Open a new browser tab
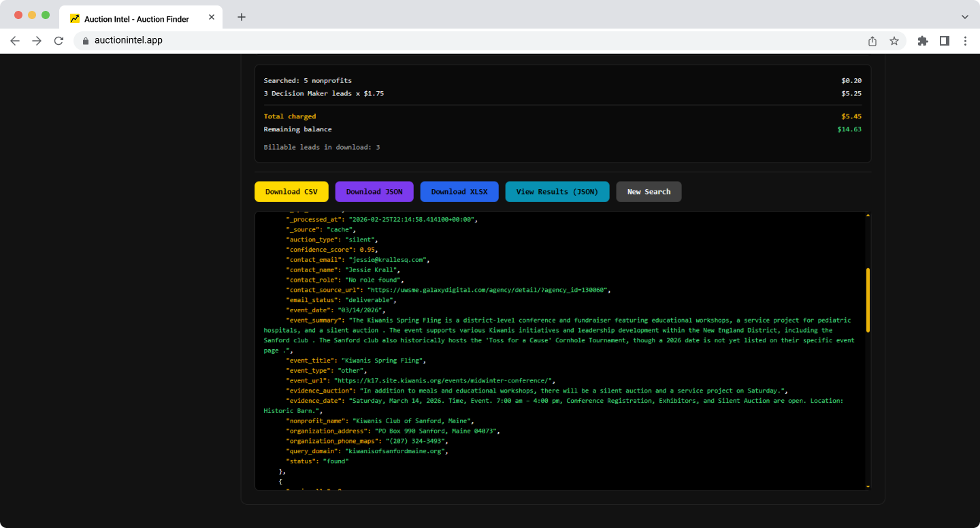 coord(242,17)
